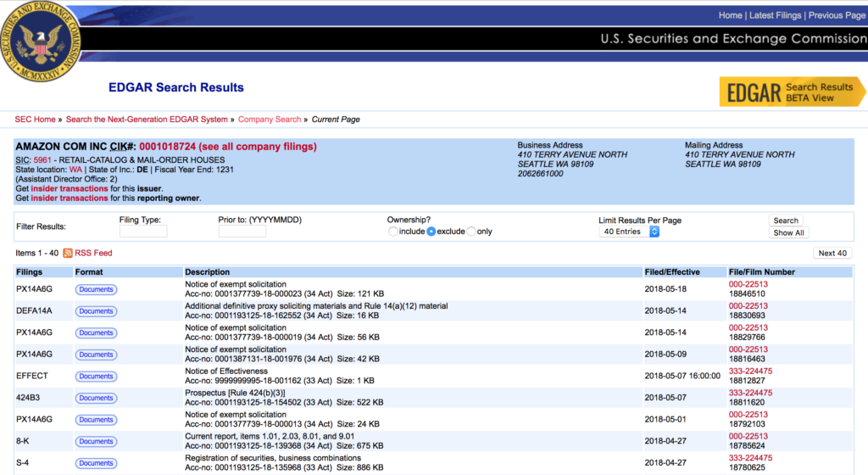This screenshot has height=475, width=868.
Task: Open Documents for PX14A6G filed 2018-05-01
Action: (x=96, y=420)
